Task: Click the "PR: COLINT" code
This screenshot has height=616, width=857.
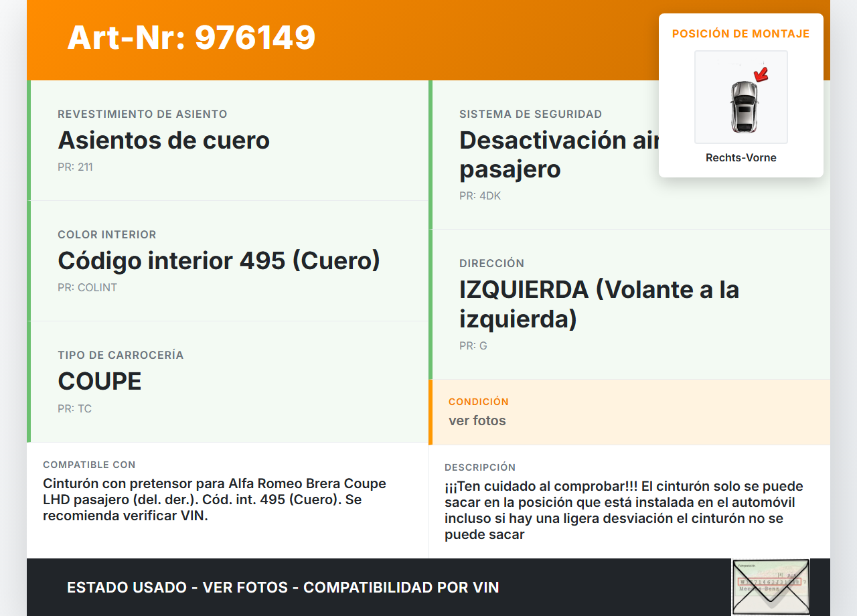Action: click(87, 288)
